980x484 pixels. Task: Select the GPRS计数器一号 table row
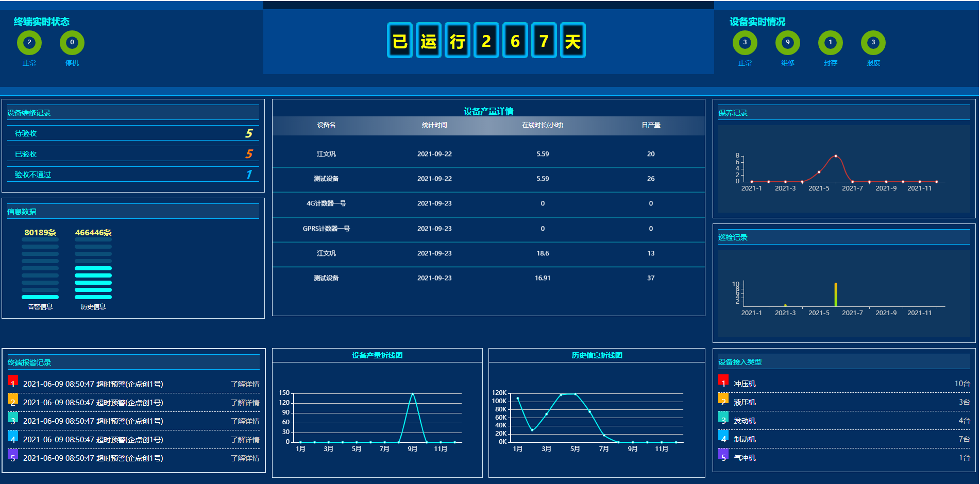click(x=488, y=229)
